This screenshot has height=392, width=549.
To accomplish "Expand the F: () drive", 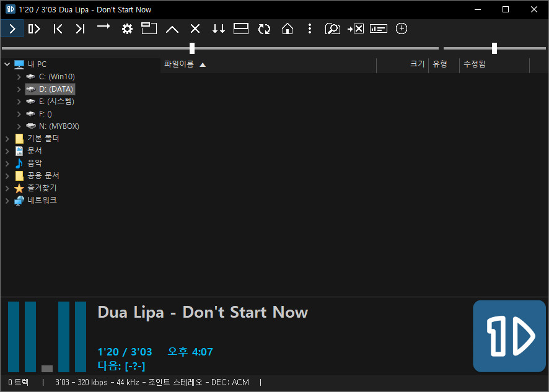I will point(19,114).
